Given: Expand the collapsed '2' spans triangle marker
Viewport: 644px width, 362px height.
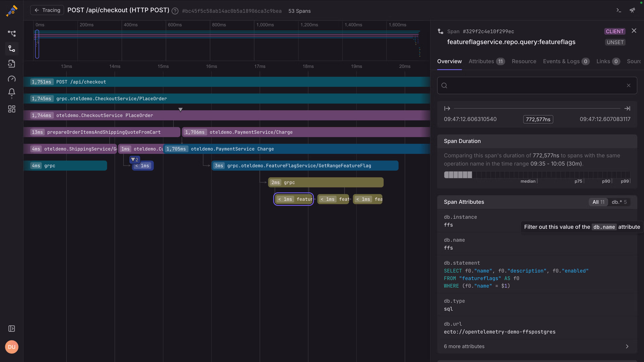Looking at the screenshot, I should tap(135, 160).
